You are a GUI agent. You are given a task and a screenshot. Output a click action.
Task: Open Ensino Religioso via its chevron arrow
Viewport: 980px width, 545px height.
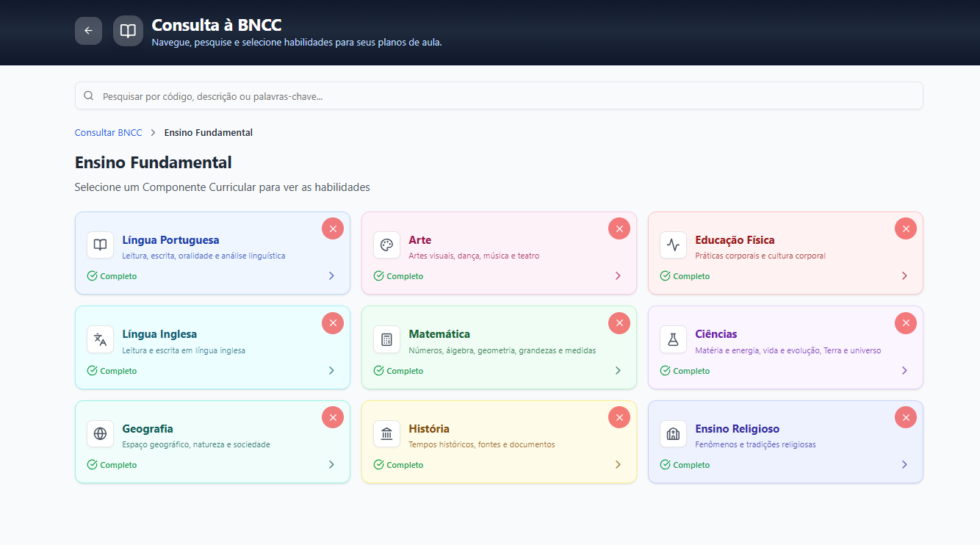904,465
